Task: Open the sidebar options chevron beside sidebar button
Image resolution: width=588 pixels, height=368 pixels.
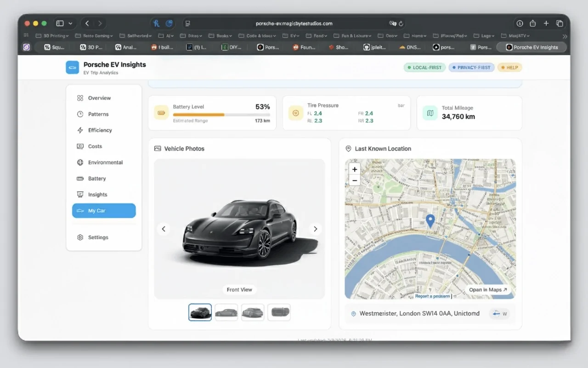Action: click(x=70, y=23)
